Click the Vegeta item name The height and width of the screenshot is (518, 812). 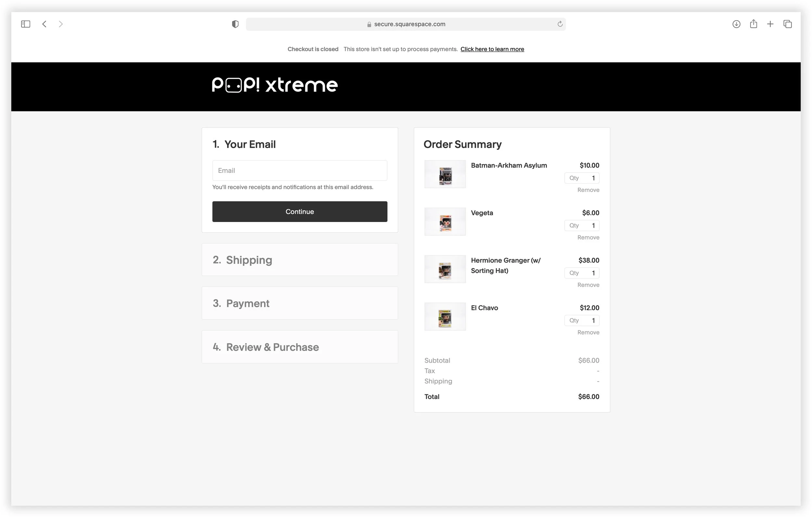482,213
